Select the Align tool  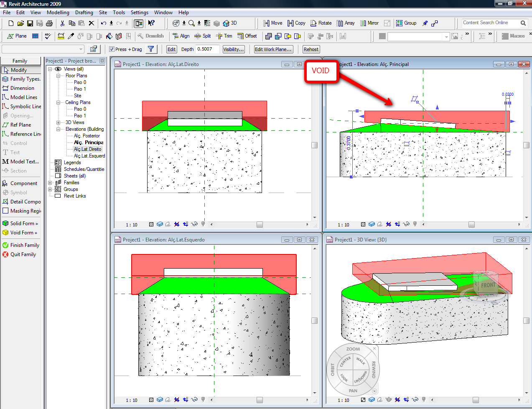pyautogui.click(x=181, y=36)
